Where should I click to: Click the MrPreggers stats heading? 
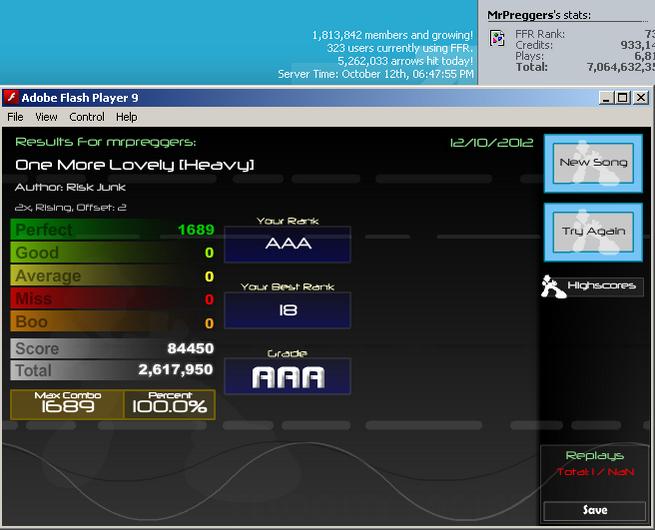pos(539,15)
